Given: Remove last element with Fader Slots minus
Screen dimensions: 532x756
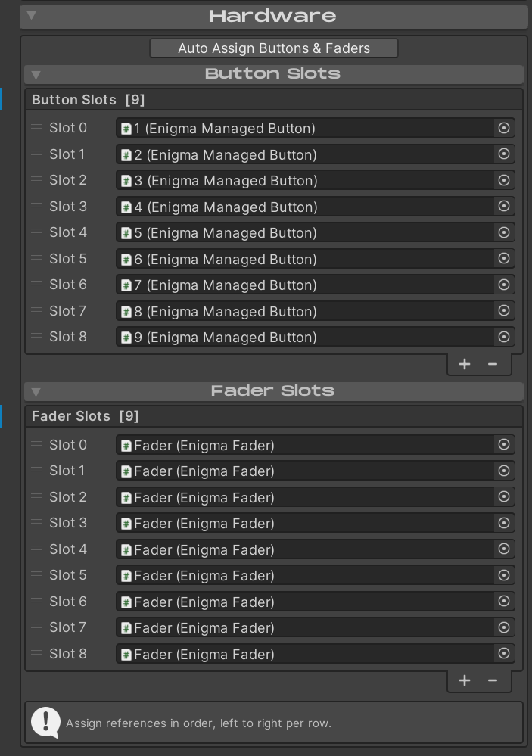Looking at the screenshot, I should [x=493, y=680].
